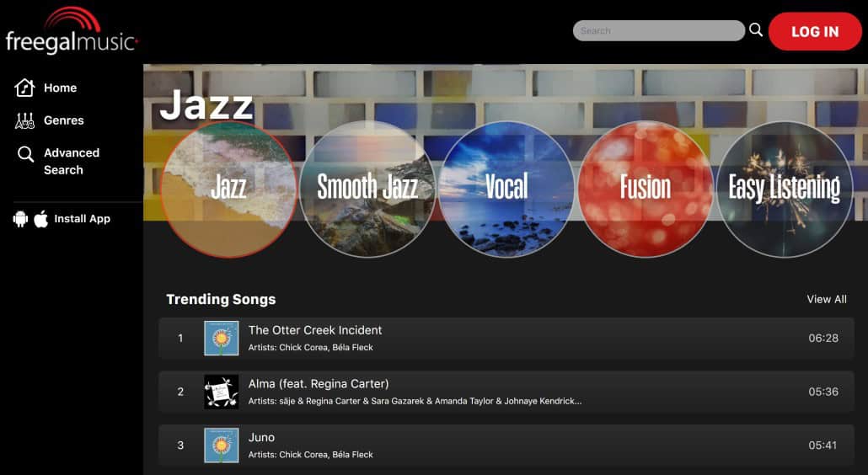Click the Home house icon
This screenshot has width=868, height=475.
[25, 88]
